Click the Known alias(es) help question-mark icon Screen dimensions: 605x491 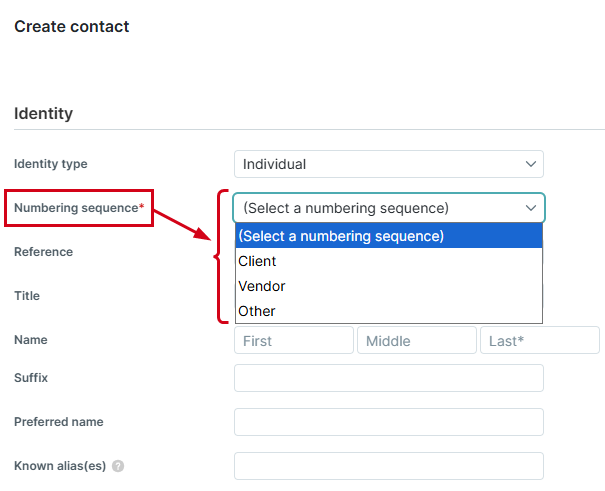[x=118, y=466]
